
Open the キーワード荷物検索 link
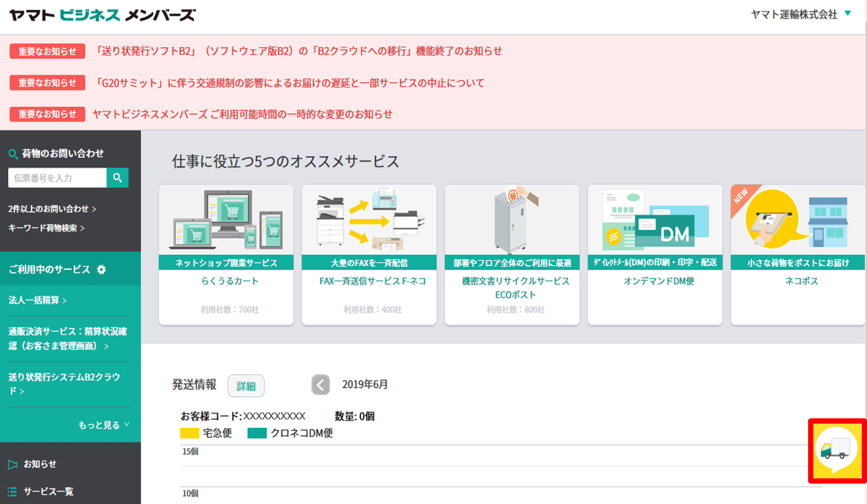tap(47, 228)
